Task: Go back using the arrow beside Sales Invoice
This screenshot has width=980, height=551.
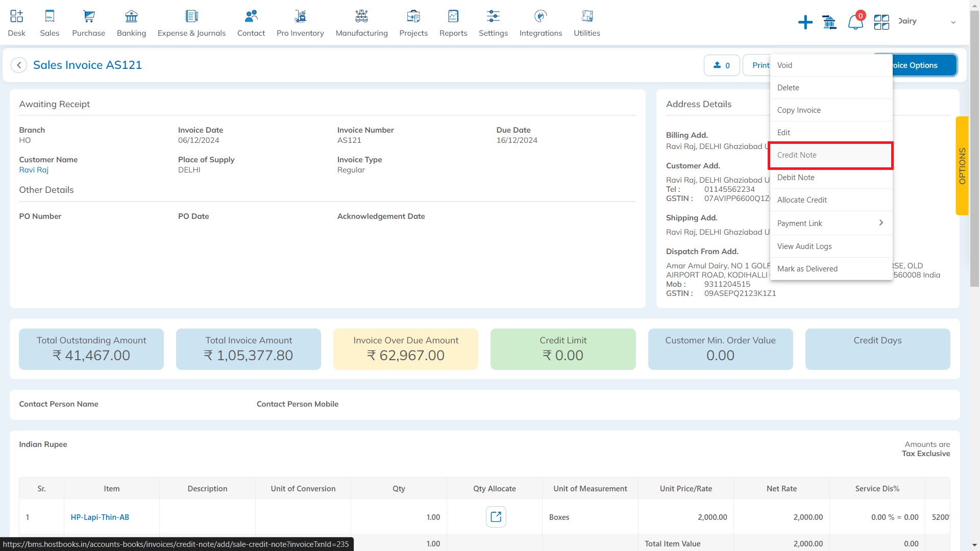Action: coord(19,65)
